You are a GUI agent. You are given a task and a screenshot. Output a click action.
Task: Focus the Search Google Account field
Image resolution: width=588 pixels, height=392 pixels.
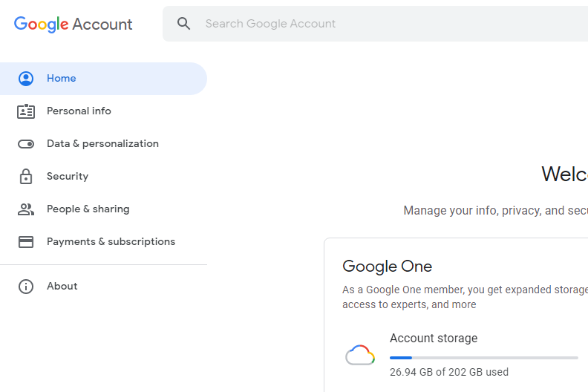375,24
